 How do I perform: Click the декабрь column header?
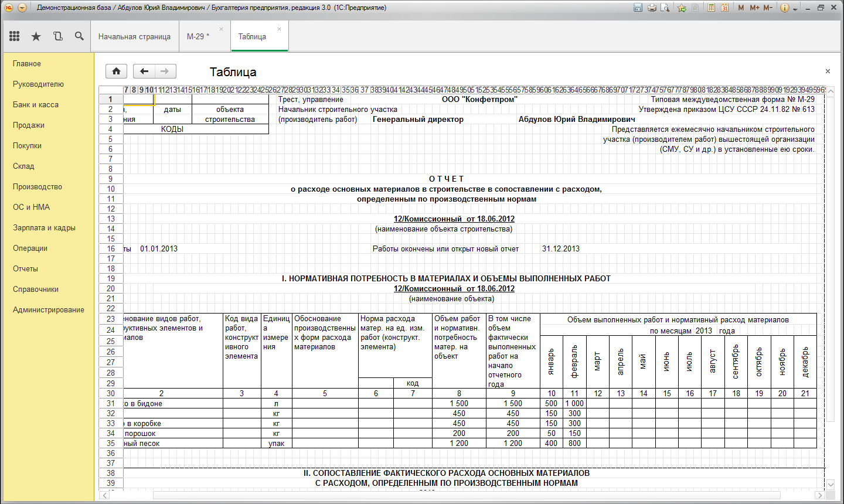(x=805, y=362)
